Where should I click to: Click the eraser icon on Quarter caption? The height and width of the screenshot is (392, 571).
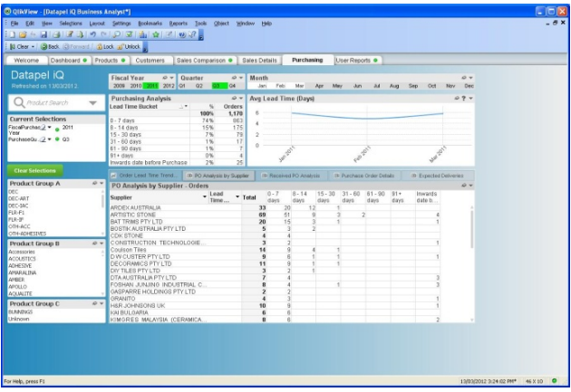(234, 78)
